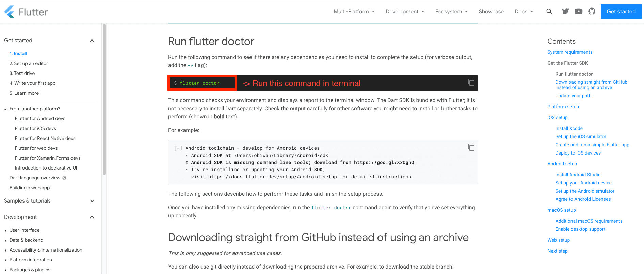The width and height of the screenshot is (644, 274).
Task: Collapse the From another platform tree
Action: click(5, 109)
